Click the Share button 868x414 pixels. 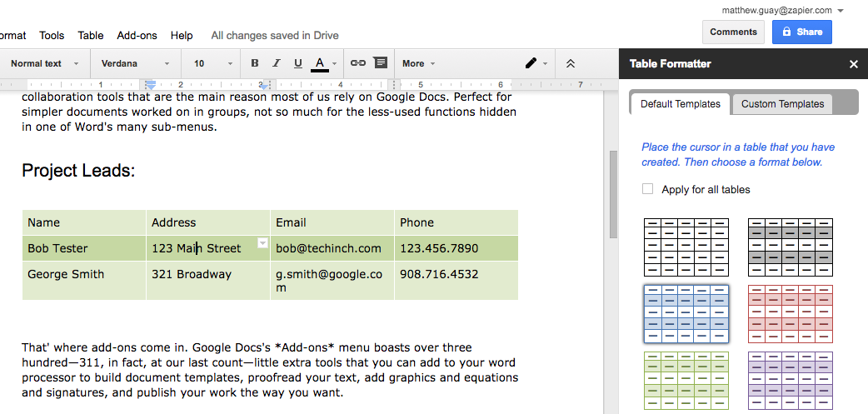(801, 32)
